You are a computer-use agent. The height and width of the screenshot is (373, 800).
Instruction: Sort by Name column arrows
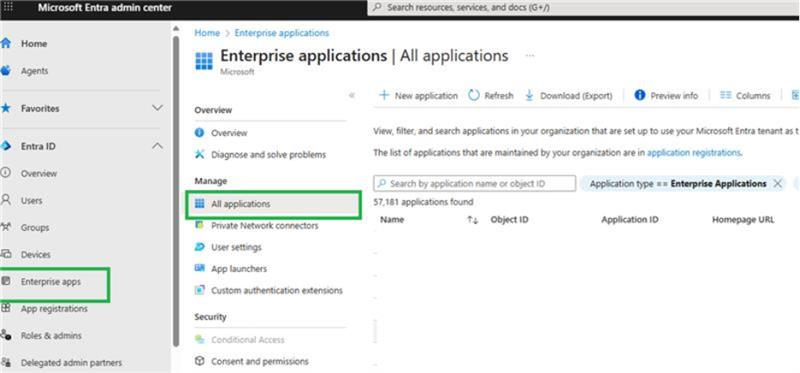(x=473, y=220)
